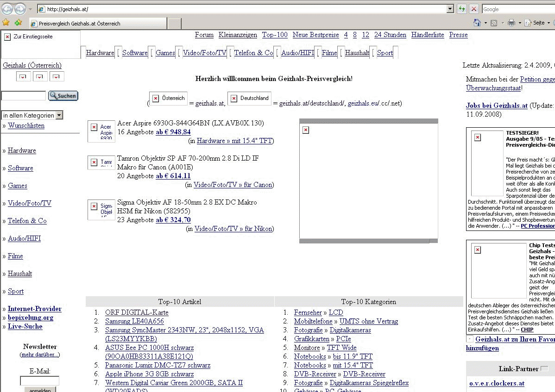The height and width of the screenshot is (392, 555).
Task: Open Telefon & Co in the left sidebar
Action: pos(27,221)
